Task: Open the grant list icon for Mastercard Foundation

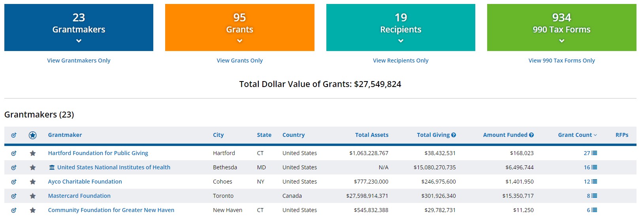Action: point(594,196)
